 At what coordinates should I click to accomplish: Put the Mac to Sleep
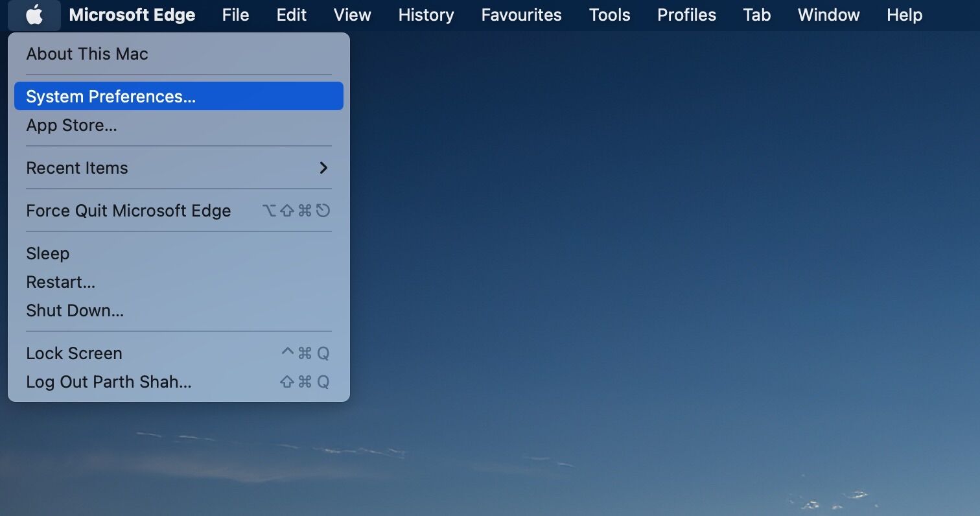(179, 253)
